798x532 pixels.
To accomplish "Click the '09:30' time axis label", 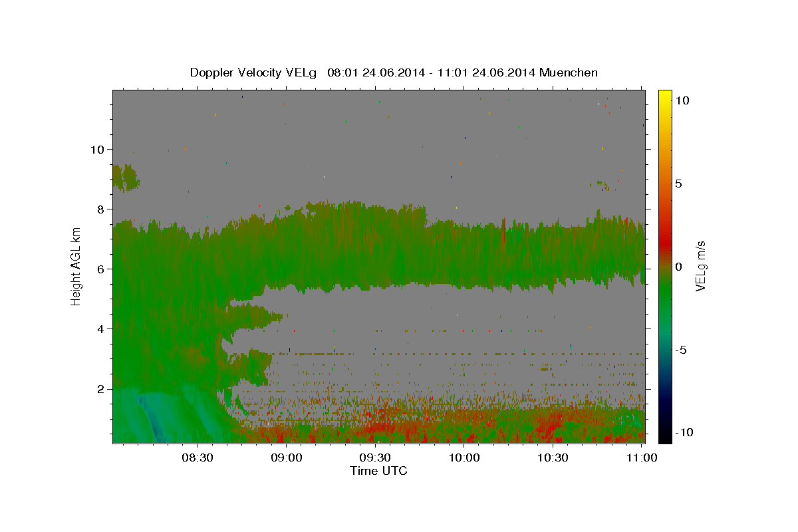I will (x=376, y=458).
